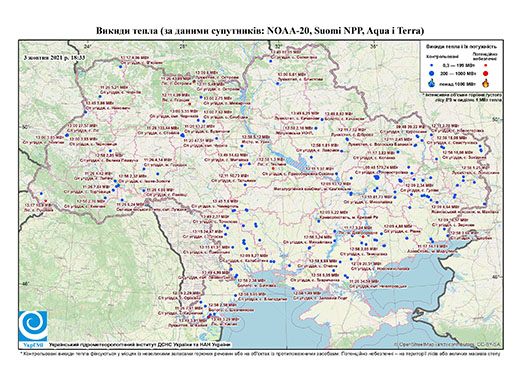Select the large 173.74 MW blue marker

(x=377, y=177)
